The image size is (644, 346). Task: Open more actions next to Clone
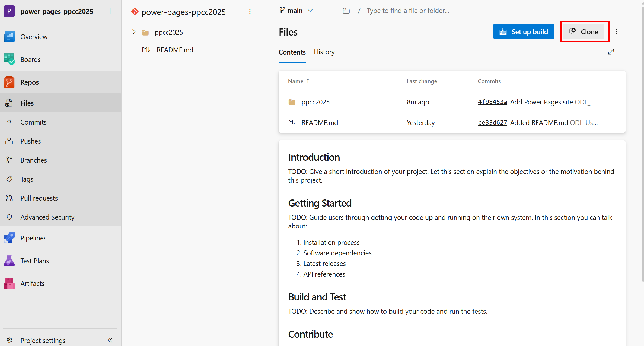[617, 32]
